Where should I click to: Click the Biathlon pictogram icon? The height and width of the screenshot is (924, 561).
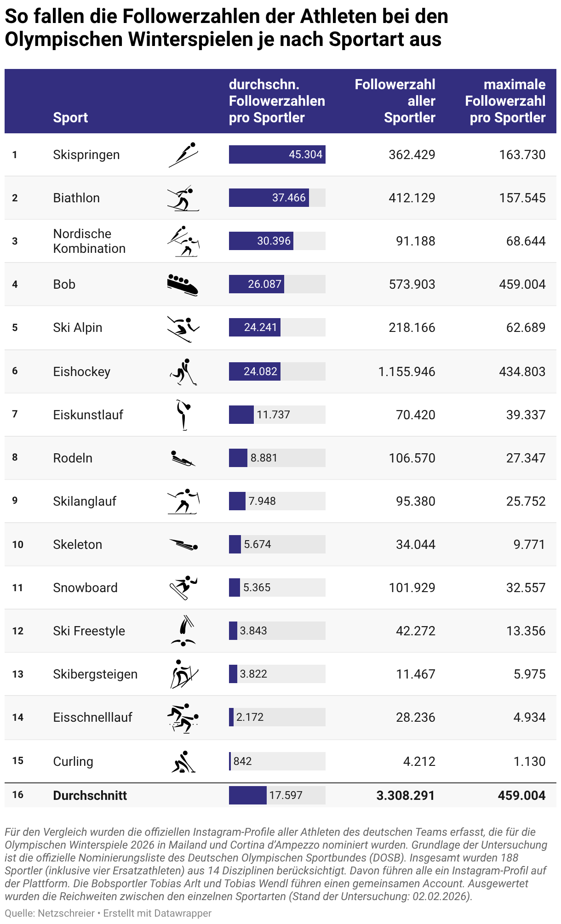(183, 198)
